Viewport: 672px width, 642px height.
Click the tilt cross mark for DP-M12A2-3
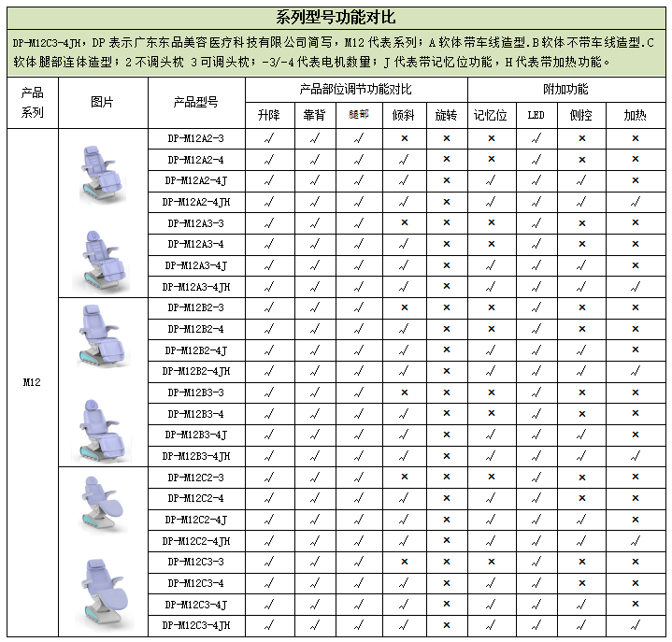click(404, 138)
